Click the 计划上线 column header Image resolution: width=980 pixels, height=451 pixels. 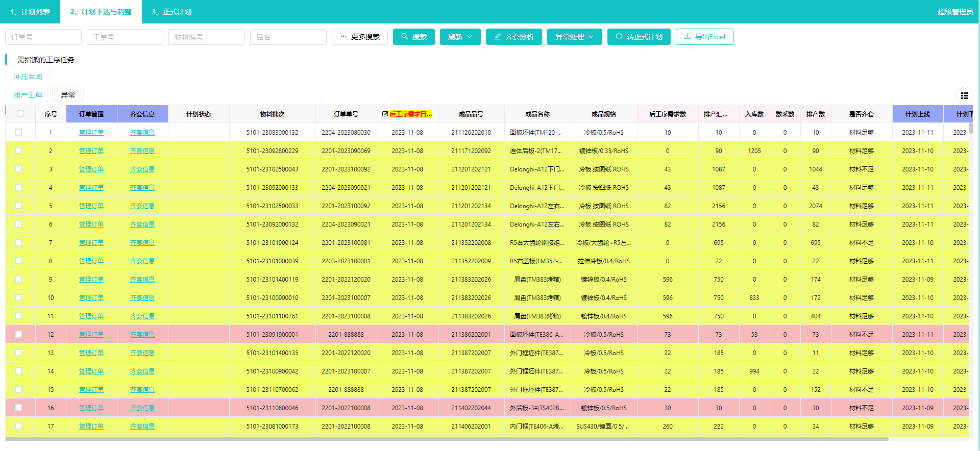tap(918, 114)
